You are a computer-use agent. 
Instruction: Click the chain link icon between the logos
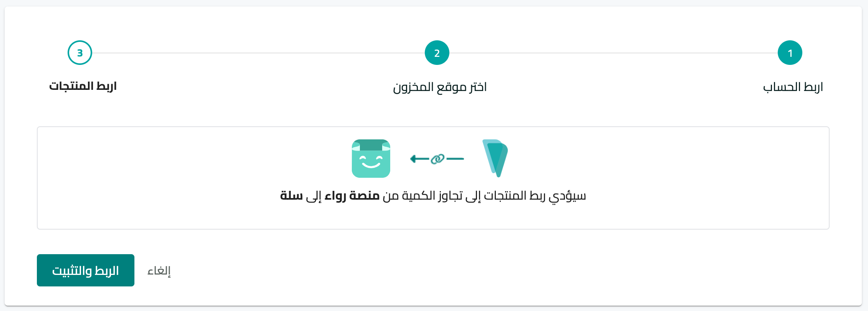click(437, 159)
